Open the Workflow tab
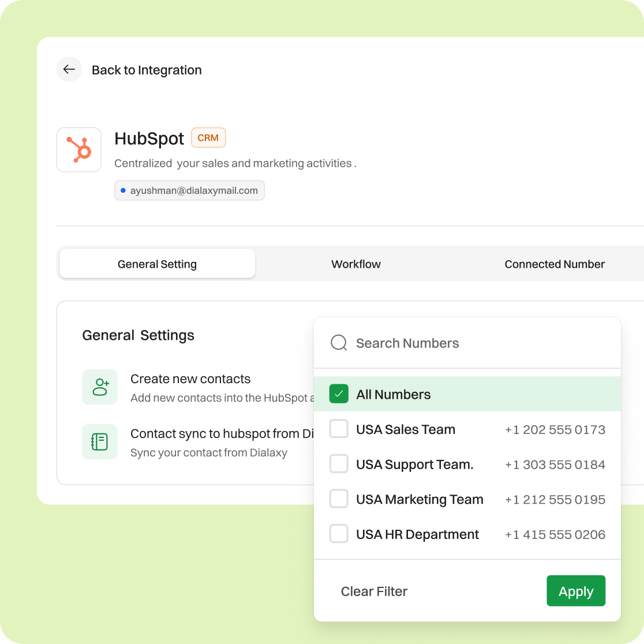This screenshot has width=644, height=644. 355,264
